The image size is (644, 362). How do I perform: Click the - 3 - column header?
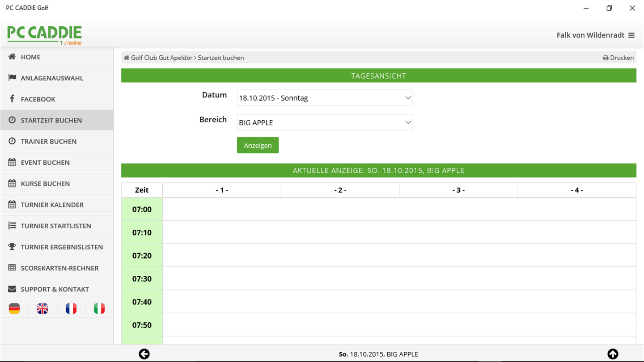click(458, 190)
